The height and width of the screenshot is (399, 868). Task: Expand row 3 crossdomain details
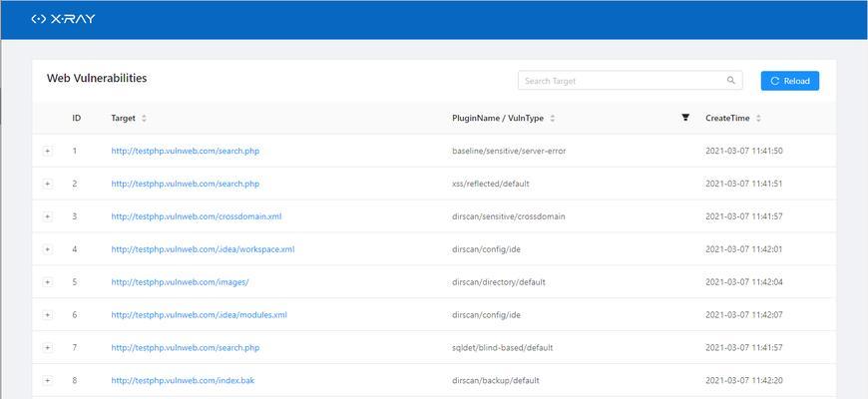pyautogui.click(x=48, y=216)
